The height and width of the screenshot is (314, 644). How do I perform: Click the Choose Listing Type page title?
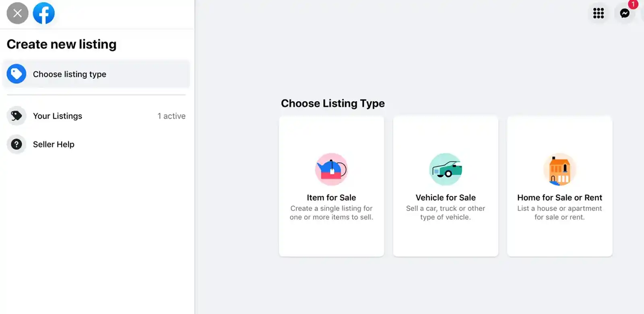pos(332,103)
